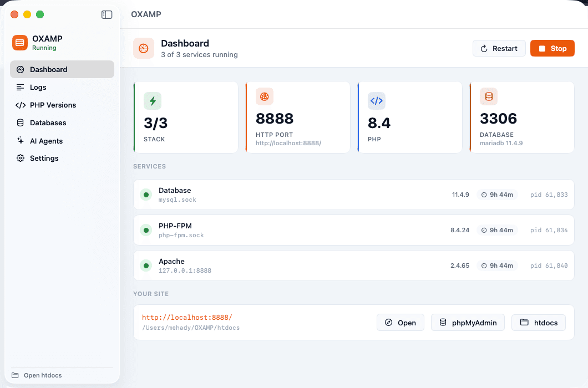This screenshot has width=588, height=388.
Task: Click the globe icon on HTTP Port card
Action: (x=265, y=96)
